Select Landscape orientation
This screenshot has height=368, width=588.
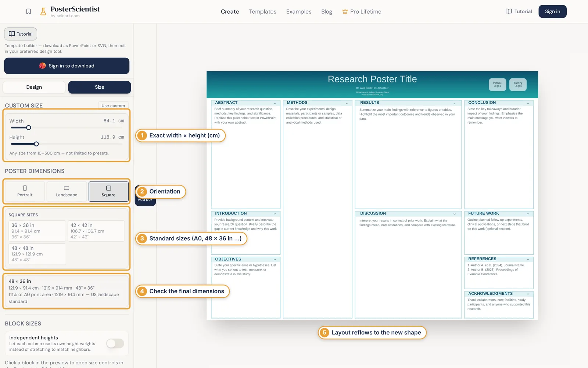click(x=67, y=191)
